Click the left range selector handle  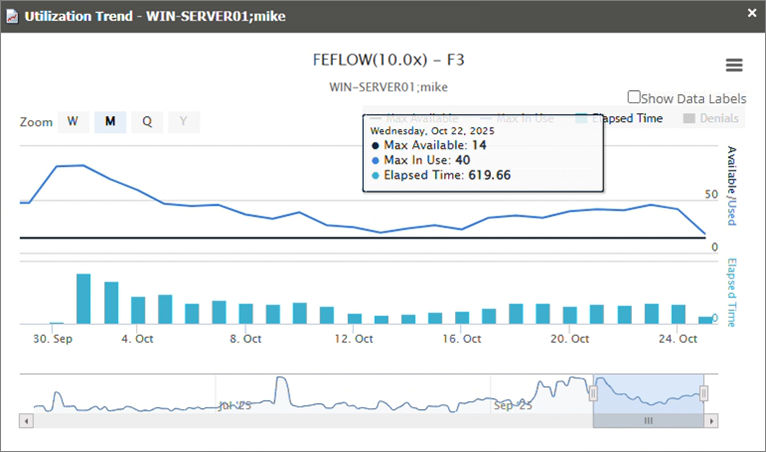593,393
